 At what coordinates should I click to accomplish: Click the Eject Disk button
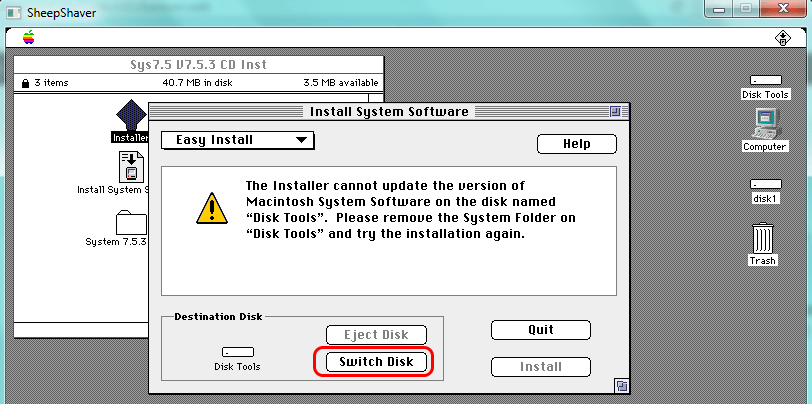(376, 335)
